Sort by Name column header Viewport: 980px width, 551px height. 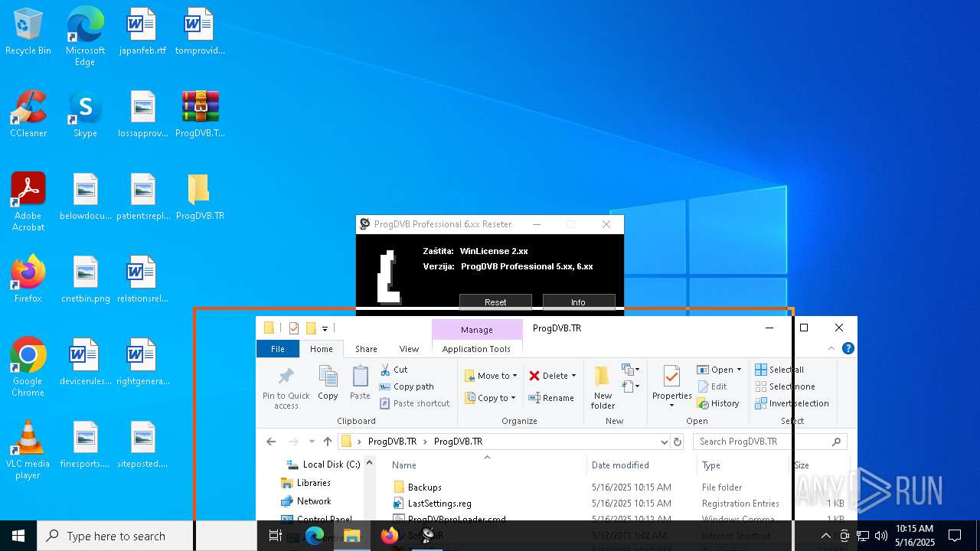[404, 465]
